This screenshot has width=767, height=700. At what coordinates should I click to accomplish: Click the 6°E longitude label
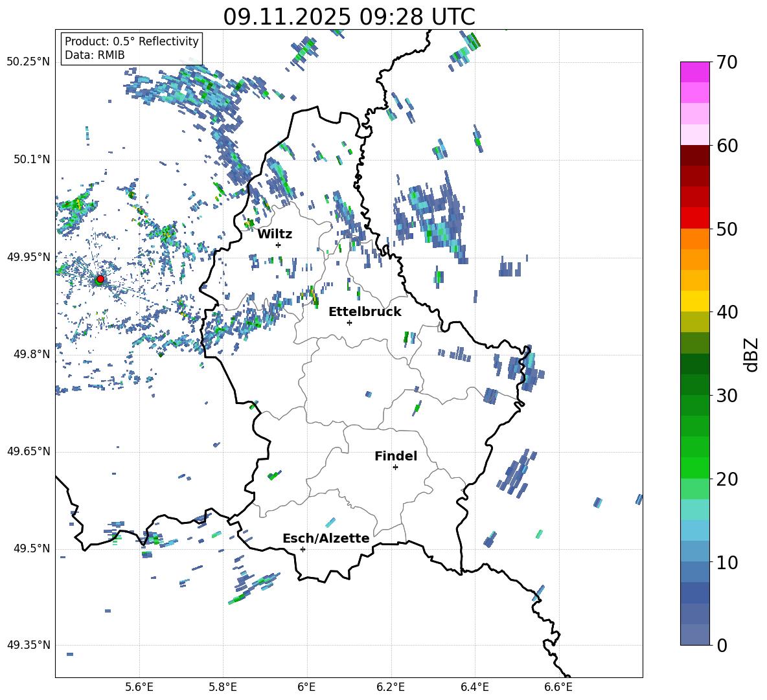tap(306, 687)
